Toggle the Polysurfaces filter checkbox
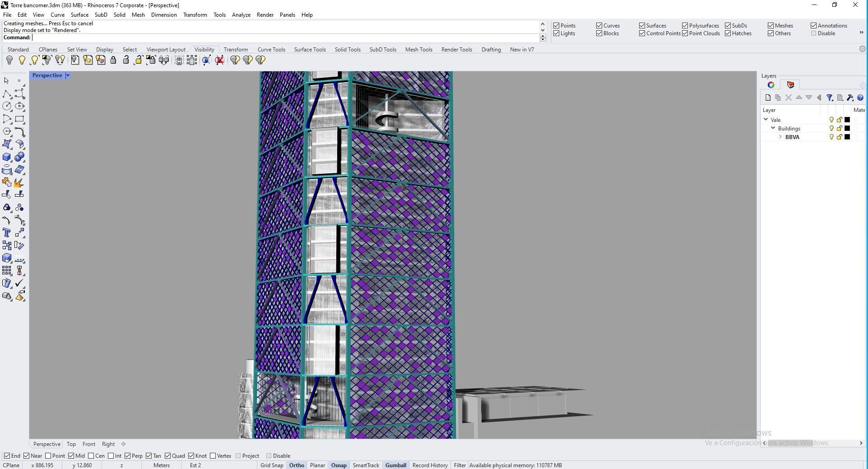868x469 pixels. (685, 26)
